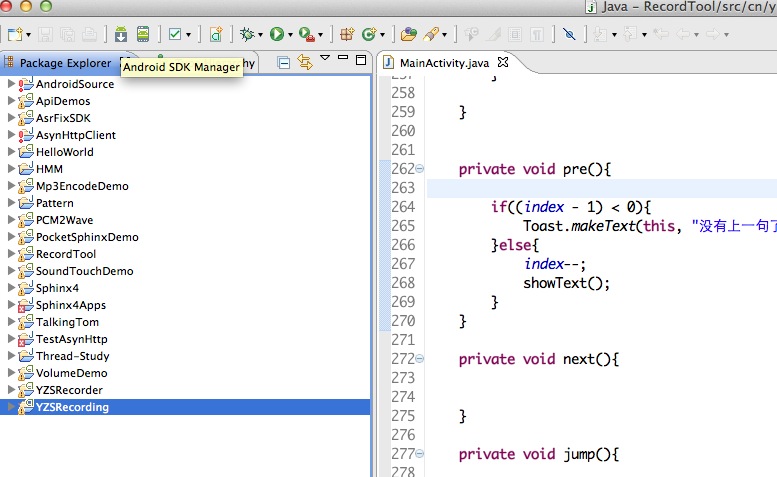Viewport: 777px width, 477px height.
Task: Click the Open Type icon
Action: click(x=408, y=34)
